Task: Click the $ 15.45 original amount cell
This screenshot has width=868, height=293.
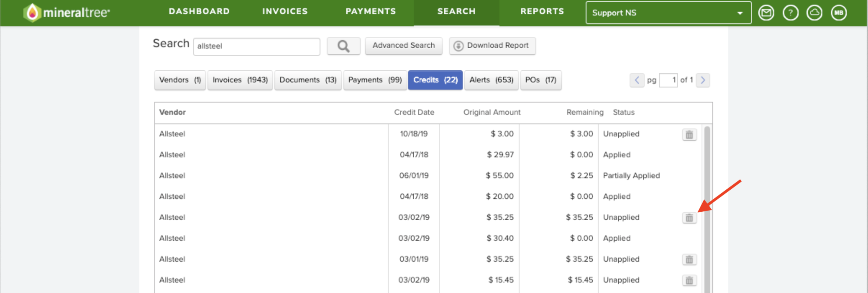Action: click(501, 280)
